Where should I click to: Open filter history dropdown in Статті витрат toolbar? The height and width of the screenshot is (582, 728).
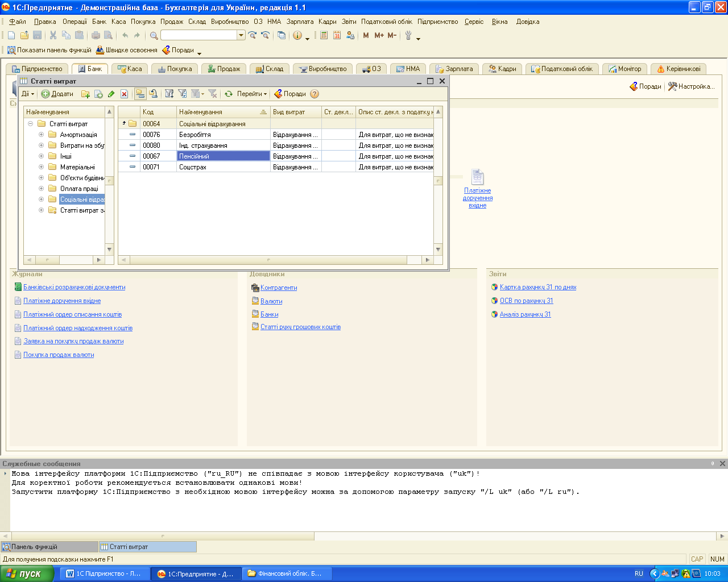[197, 94]
